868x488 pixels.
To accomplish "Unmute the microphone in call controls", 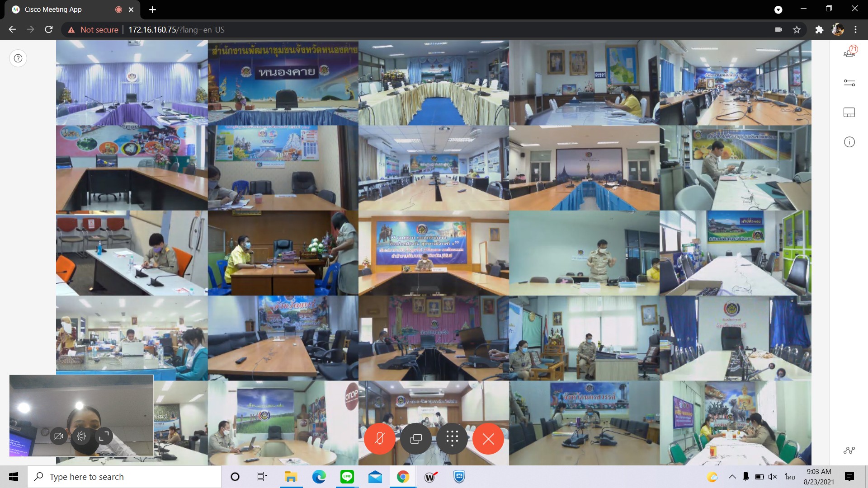I will [x=380, y=438].
